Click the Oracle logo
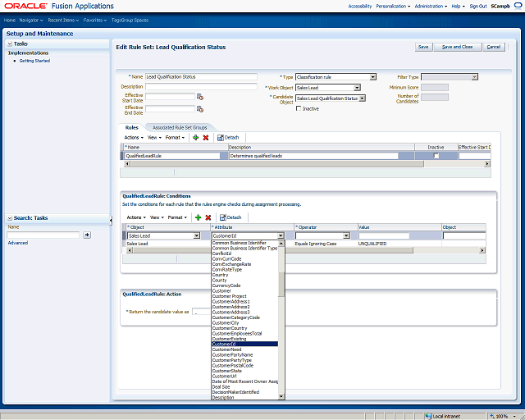525x420 pixels. click(x=25, y=6)
